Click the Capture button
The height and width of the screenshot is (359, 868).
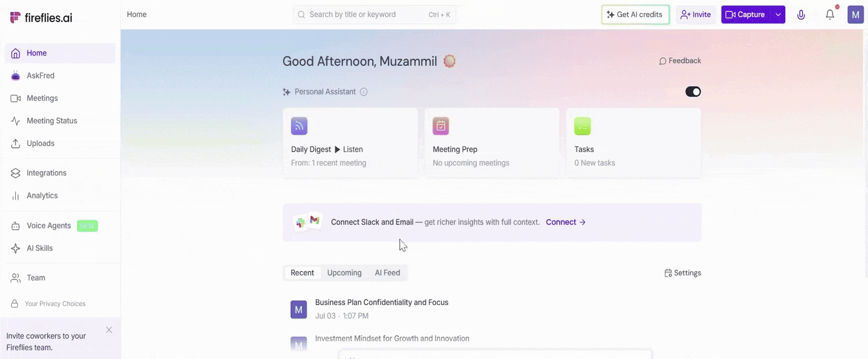(x=745, y=14)
